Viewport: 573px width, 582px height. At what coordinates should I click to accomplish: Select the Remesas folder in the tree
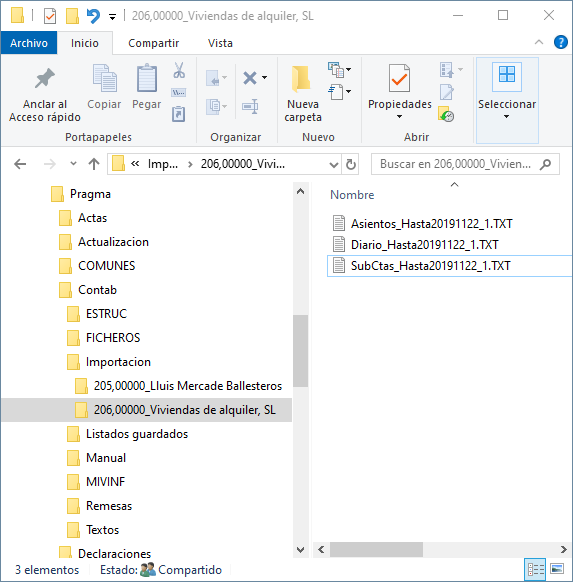pyautogui.click(x=109, y=506)
